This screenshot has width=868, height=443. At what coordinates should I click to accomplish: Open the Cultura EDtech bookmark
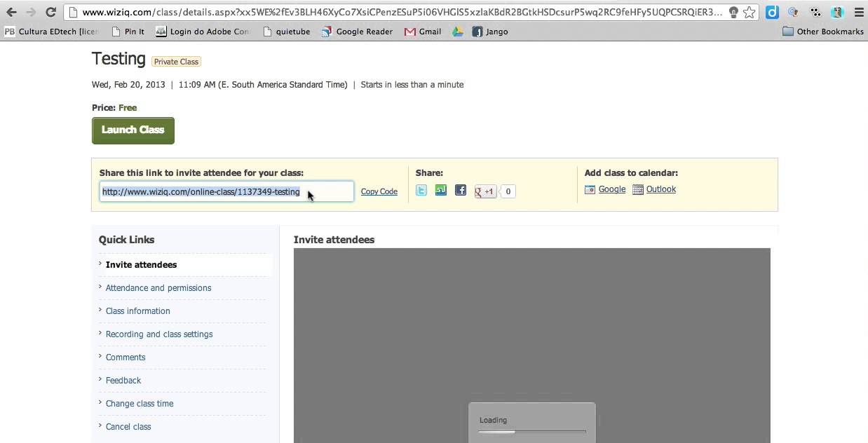click(51, 32)
